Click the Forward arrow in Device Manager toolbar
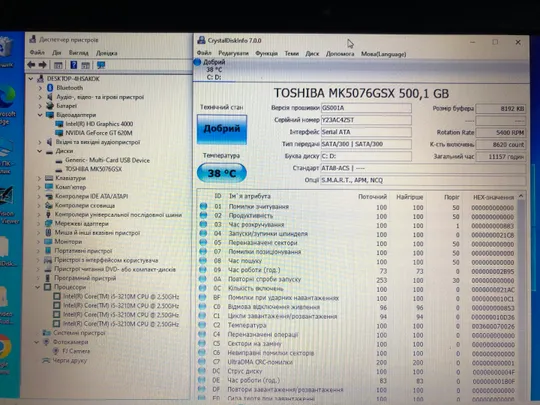 tap(43, 65)
